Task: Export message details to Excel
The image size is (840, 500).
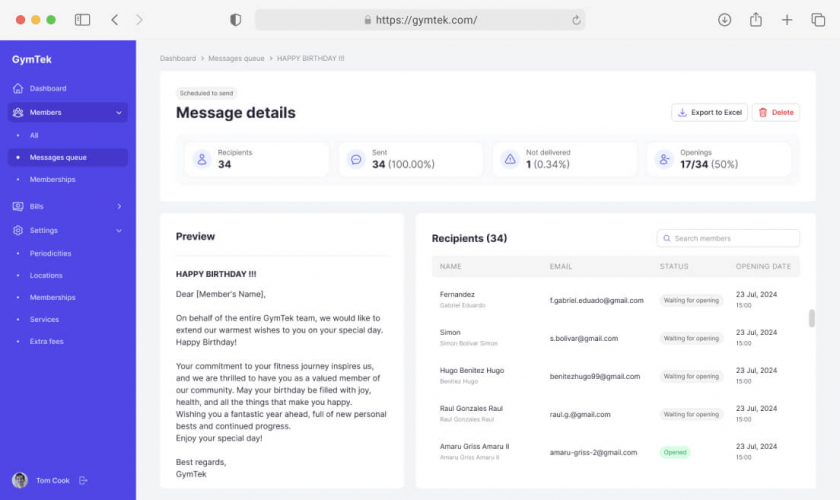Action: coord(709,113)
